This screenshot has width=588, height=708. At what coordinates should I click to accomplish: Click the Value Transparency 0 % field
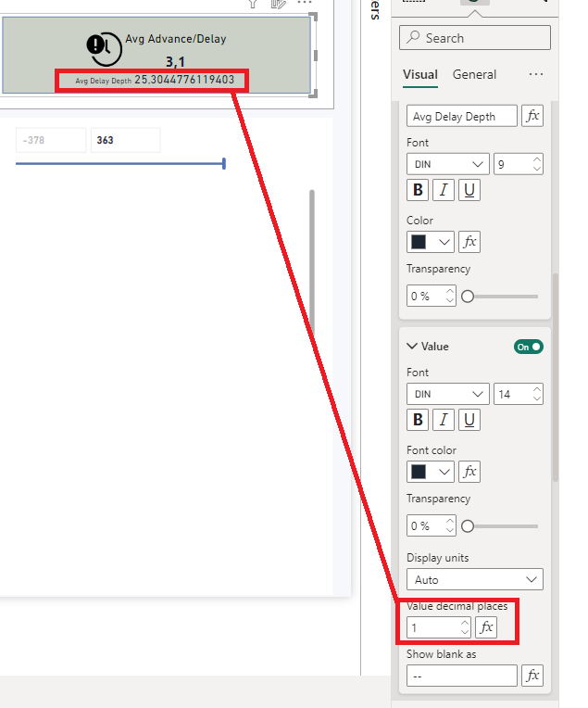(431, 525)
